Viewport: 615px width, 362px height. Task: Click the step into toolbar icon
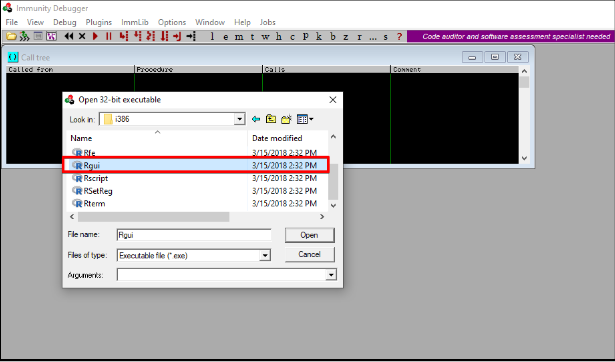(x=124, y=36)
